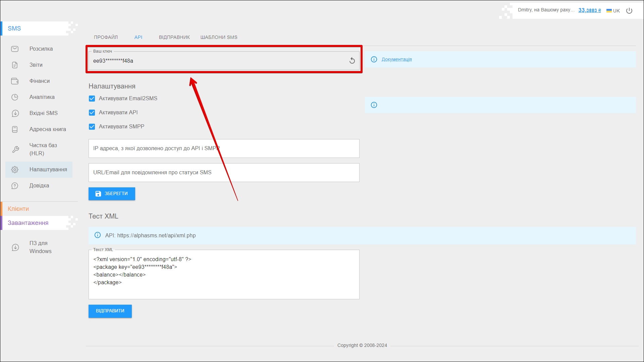Click the Довідка question mark icon
The height and width of the screenshot is (362, 644).
(15, 186)
